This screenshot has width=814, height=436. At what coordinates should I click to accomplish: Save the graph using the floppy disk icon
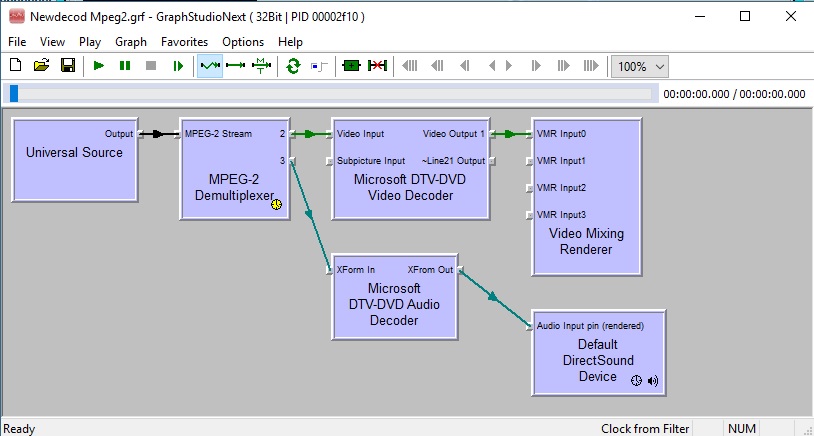pyautogui.click(x=67, y=66)
